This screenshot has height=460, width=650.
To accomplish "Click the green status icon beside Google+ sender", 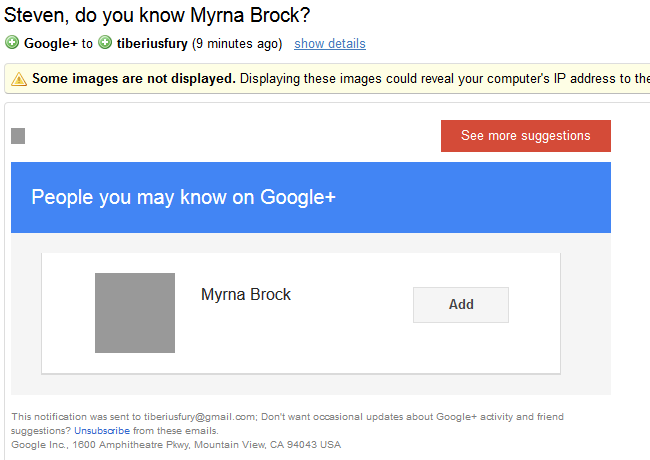I will point(12,43).
